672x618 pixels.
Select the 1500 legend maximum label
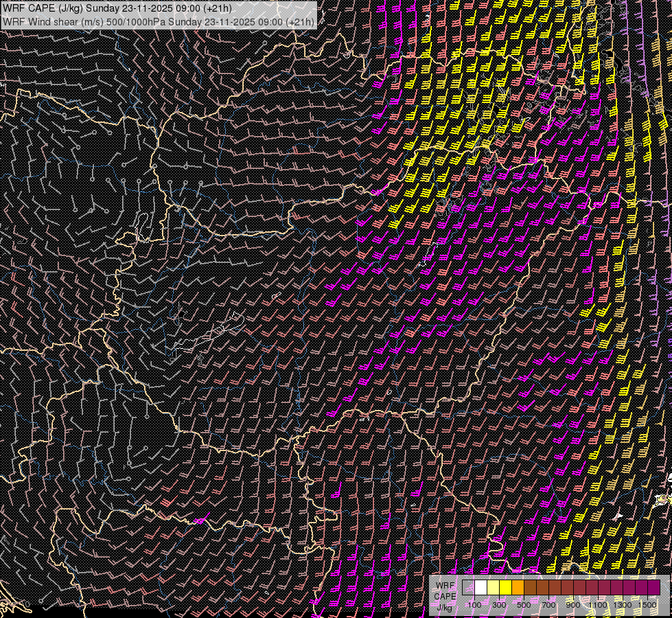pos(646,605)
